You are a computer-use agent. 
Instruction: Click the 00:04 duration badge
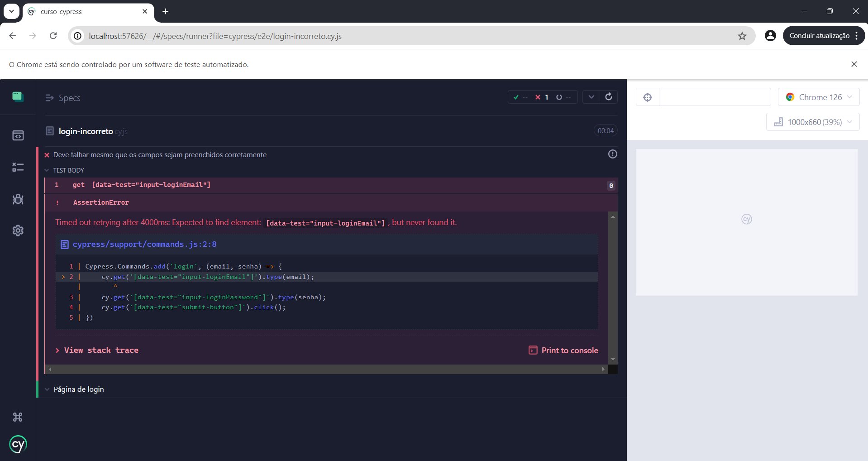point(606,130)
